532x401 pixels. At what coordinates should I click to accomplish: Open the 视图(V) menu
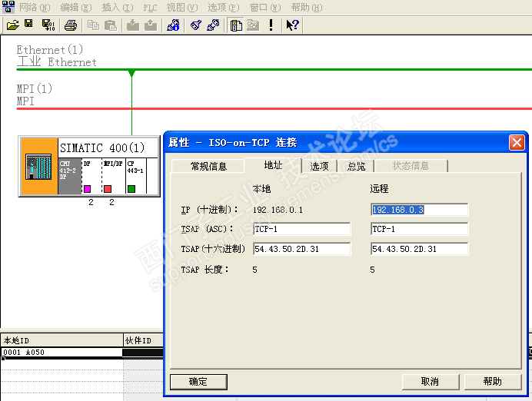point(182,7)
